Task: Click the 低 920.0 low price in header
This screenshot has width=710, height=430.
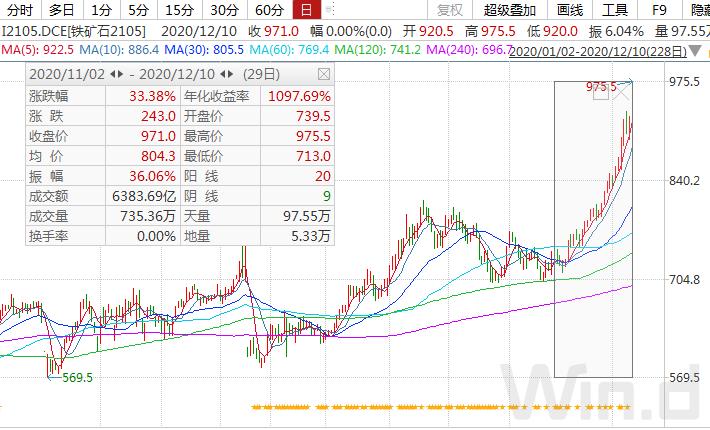Action: tap(552, 31)
